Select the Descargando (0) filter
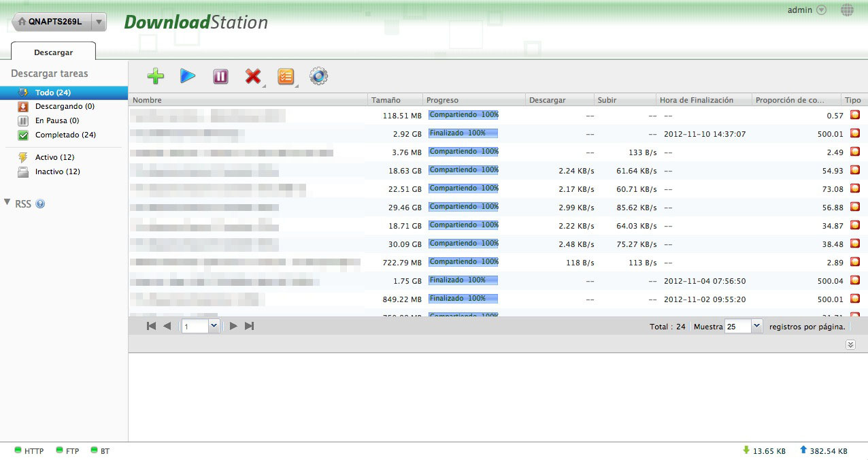The width and height of the screenshot is (868, 460). pyautogui.click(x=64, y=106)
